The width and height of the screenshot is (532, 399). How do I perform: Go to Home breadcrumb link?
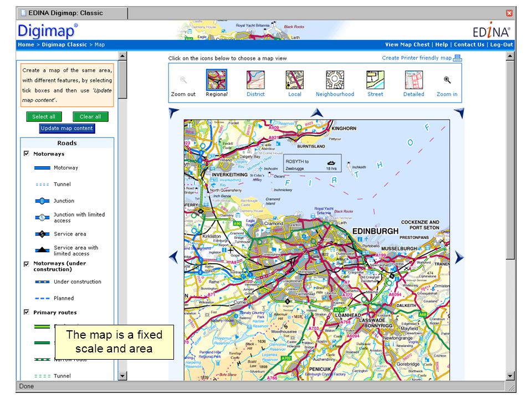point(26,44)
